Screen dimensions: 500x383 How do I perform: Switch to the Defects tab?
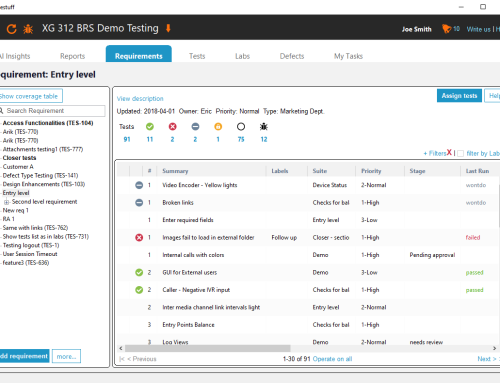292,56
